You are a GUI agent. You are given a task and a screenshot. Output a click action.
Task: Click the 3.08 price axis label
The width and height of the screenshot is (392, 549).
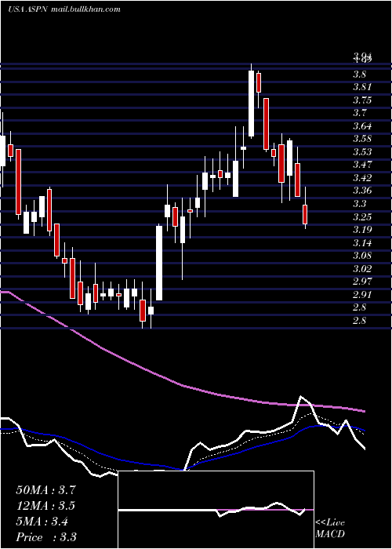pos(362,255)
